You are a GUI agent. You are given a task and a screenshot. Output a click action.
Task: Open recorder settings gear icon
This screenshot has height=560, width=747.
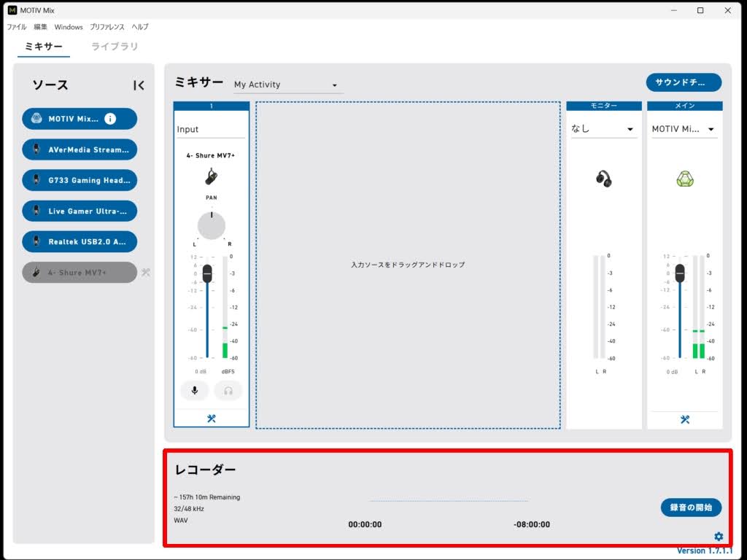click(719, 537)
